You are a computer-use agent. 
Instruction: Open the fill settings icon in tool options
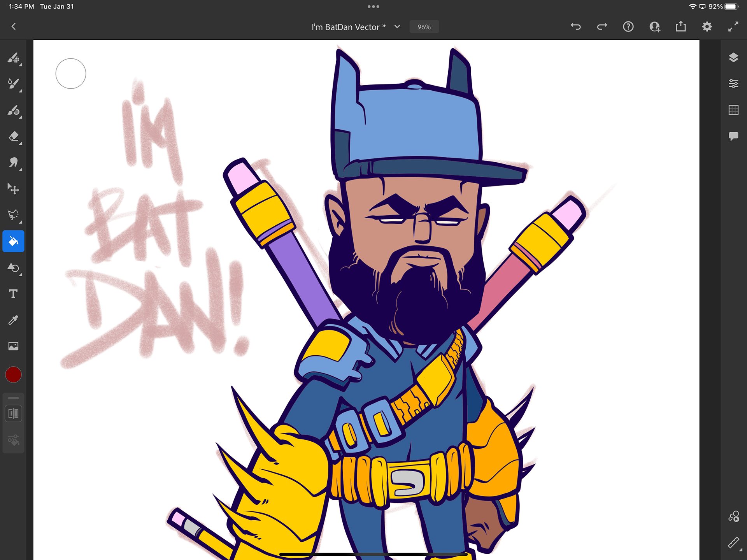pyautogui.click(x=14, y=440)
